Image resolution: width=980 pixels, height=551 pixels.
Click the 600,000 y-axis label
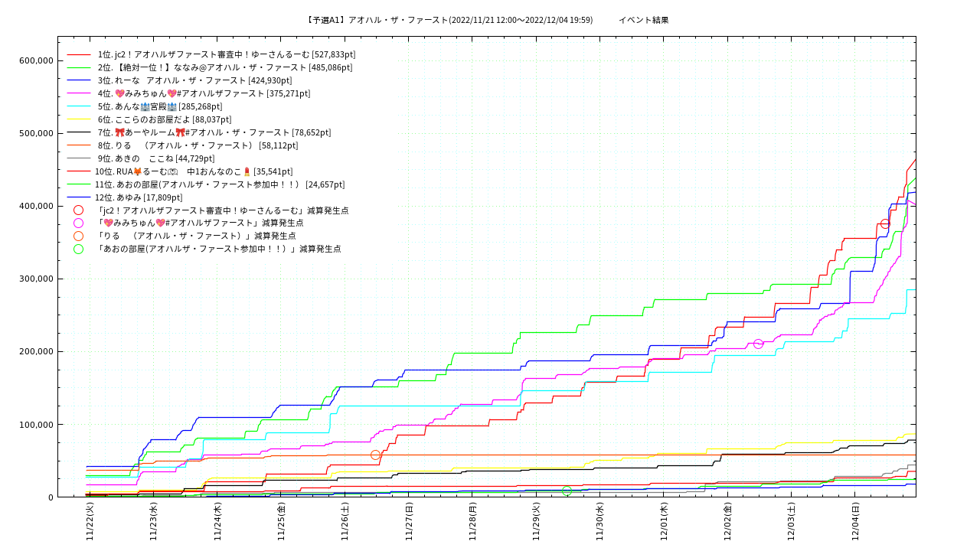(35, 60)
